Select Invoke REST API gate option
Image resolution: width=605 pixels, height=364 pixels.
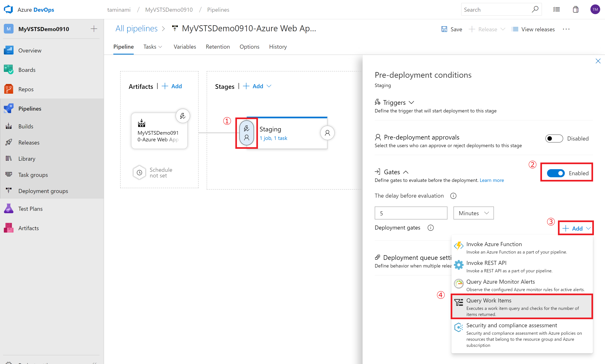click(486, 263)
